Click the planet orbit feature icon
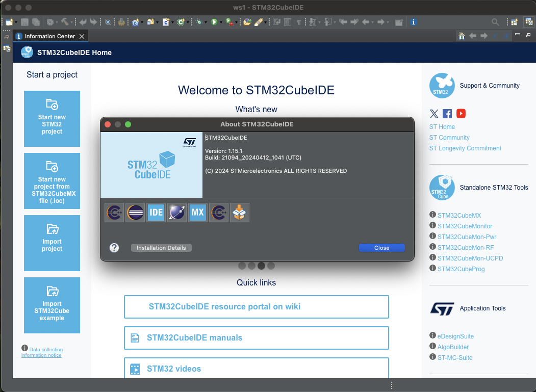 pos(177,213)
